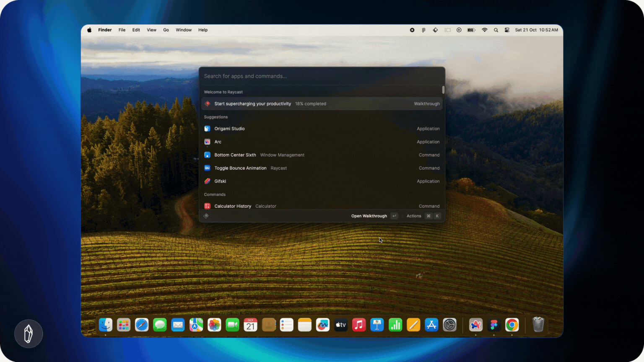
Task: Click the dashed rectangle menu bar icon
Action: coord(447,30)
